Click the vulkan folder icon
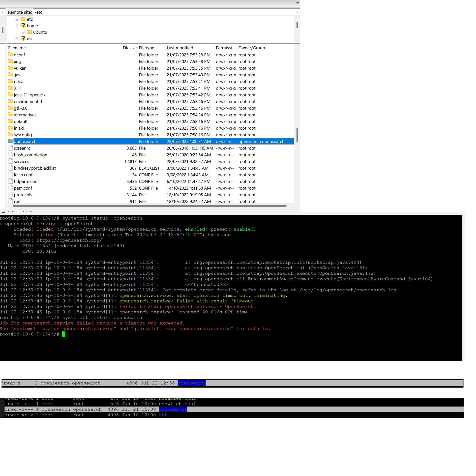The image size is (476, 476). (x=10, y=68)
